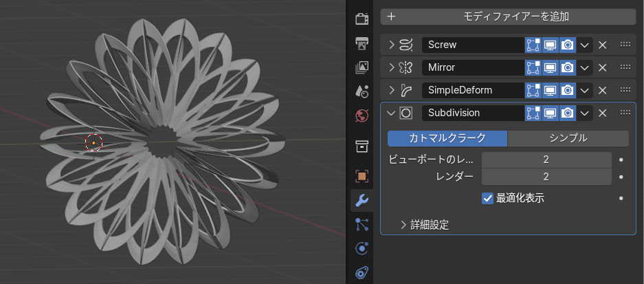
Task: Click animate dot beside レンダー
Action: pos(621,177)
